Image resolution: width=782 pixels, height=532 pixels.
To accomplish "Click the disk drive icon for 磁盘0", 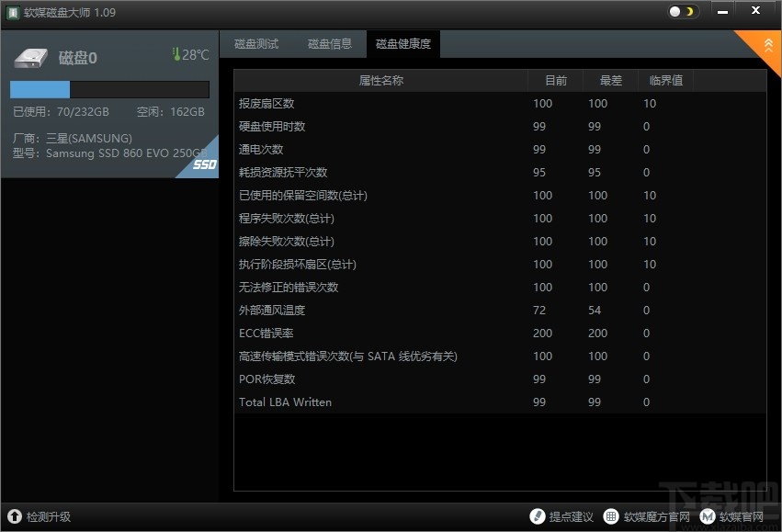I will click(30, 56).
